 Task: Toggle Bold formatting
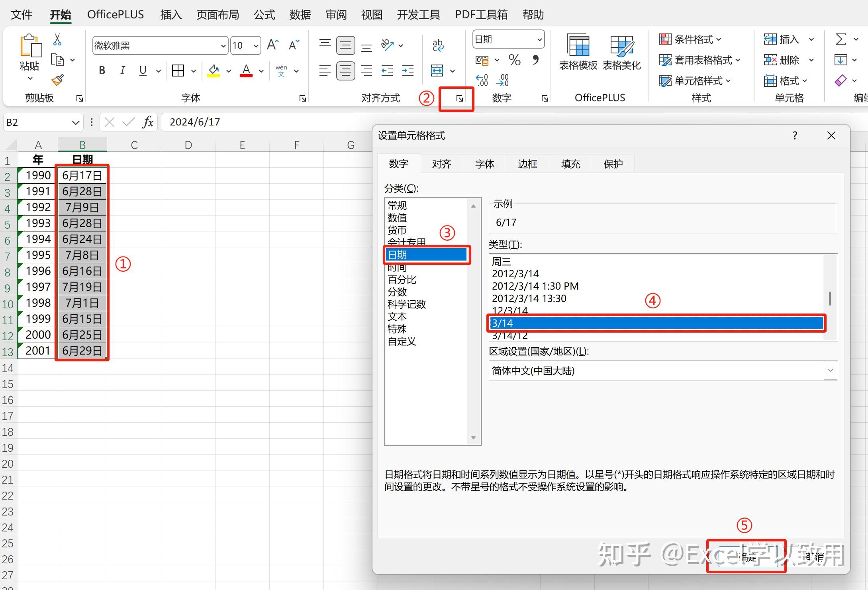click(102, 71)
